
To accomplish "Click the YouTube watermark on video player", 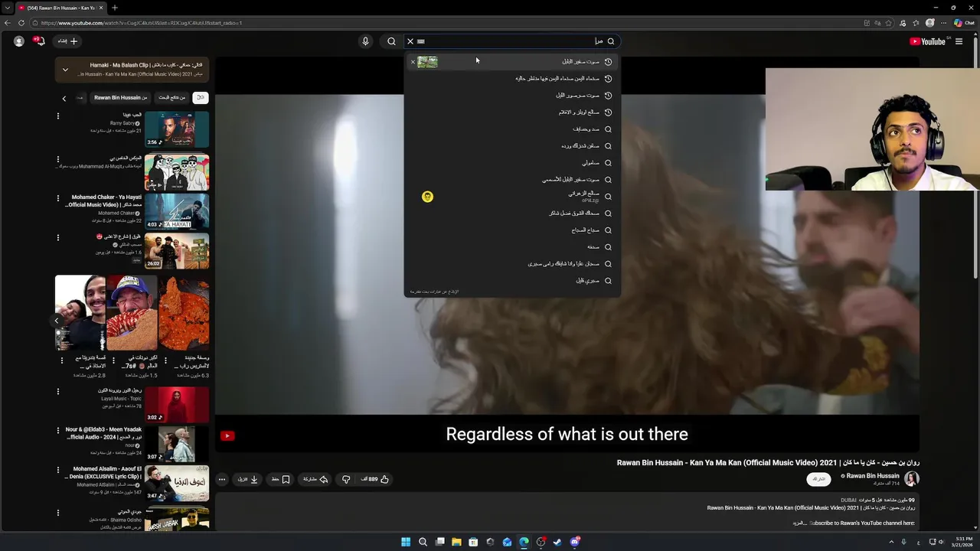I will pos(227,436).
